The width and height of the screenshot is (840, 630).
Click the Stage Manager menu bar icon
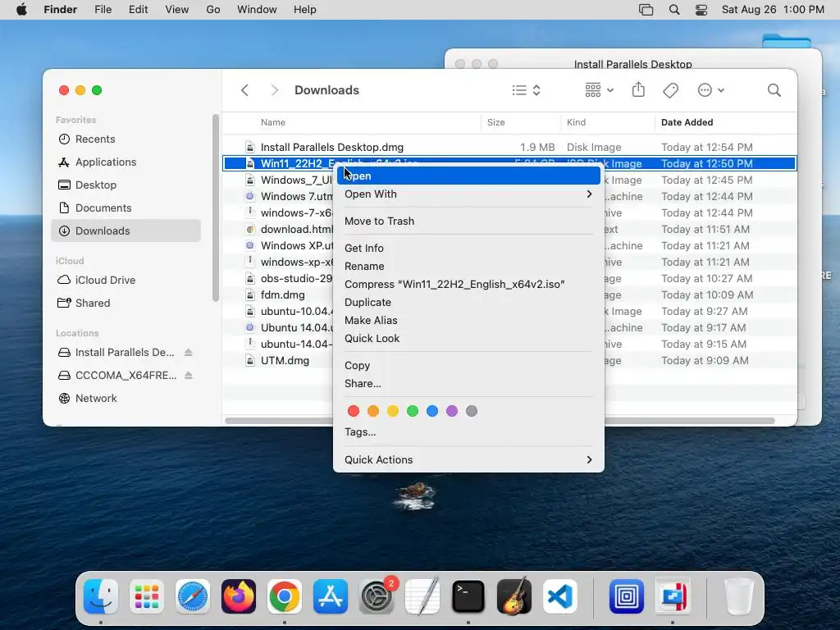point(646,10)
